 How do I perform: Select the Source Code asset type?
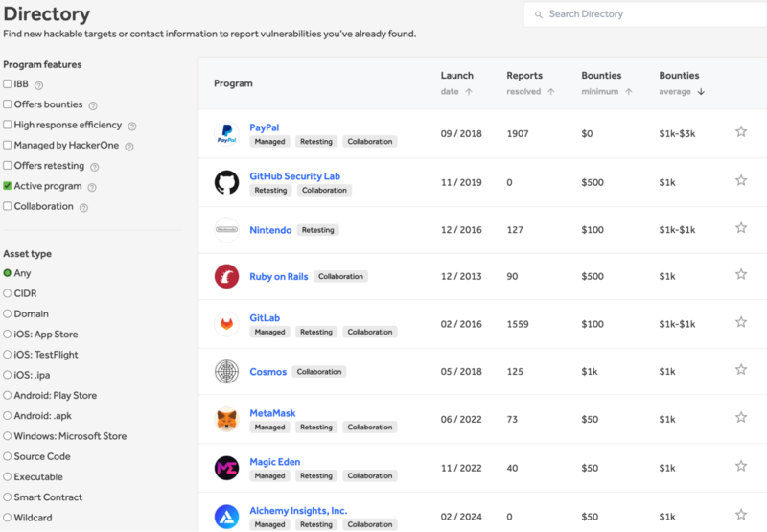point(8,456)
